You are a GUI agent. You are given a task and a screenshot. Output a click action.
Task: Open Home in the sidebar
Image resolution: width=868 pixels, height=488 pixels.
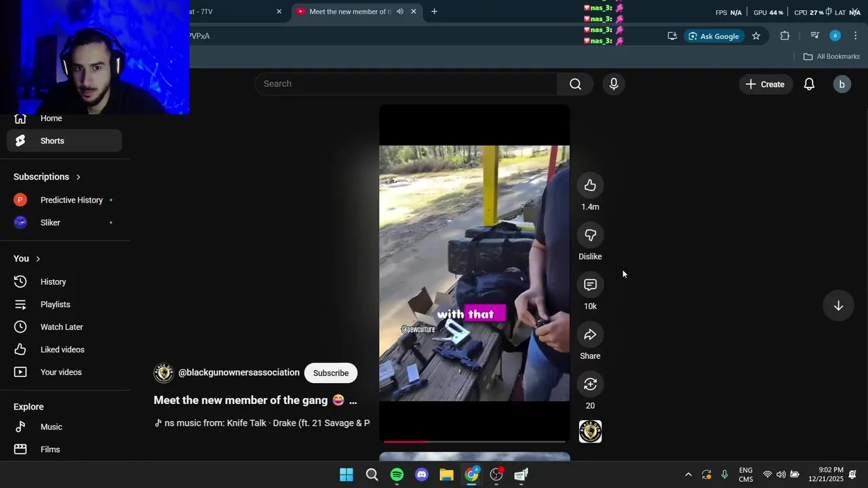[64, 119]
